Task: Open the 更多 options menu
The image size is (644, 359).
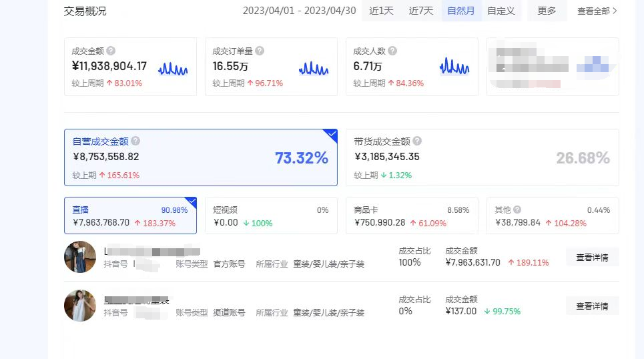Action: pyautogui.click(x=547, y=11)
